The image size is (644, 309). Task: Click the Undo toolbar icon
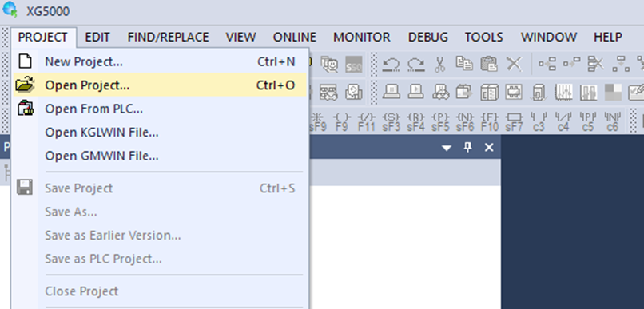pyautogui.click(x=391, y=65)
